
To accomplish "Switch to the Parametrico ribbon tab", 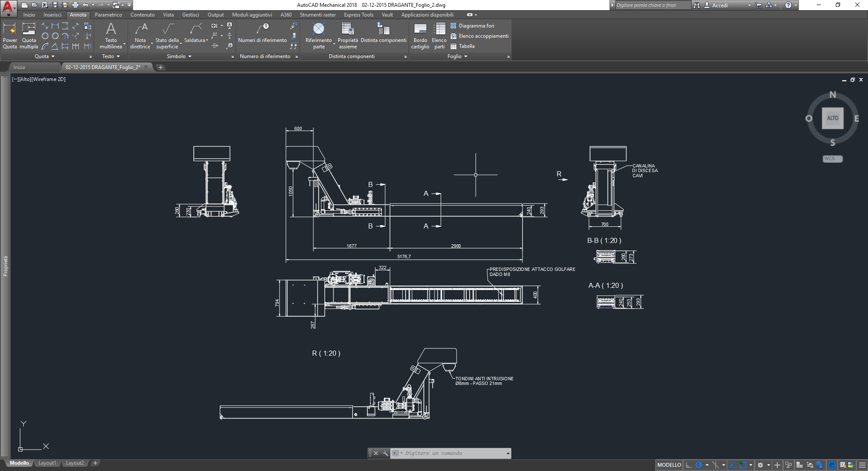I will [108, 14].
